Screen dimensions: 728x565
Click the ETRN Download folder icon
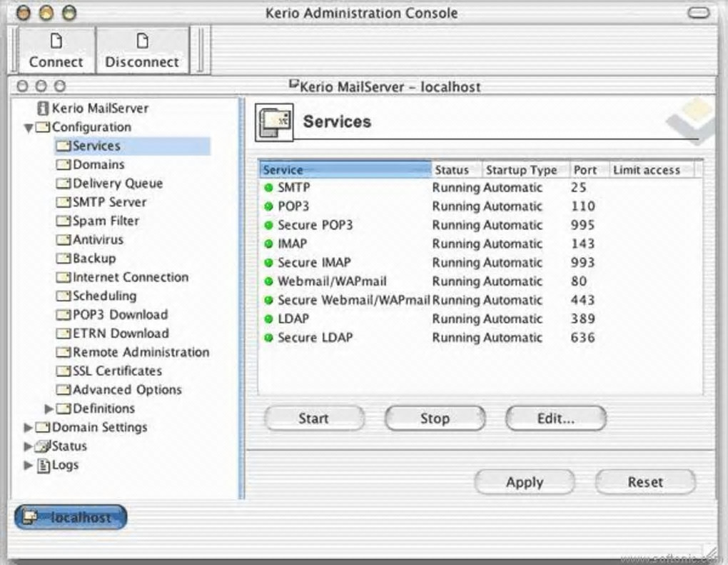[x=63, y=334]
